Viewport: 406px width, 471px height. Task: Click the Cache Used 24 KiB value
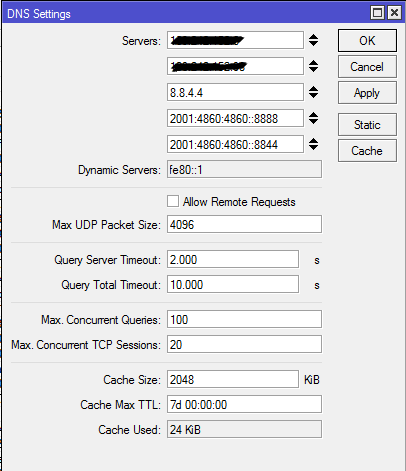[x=244, y=429]
